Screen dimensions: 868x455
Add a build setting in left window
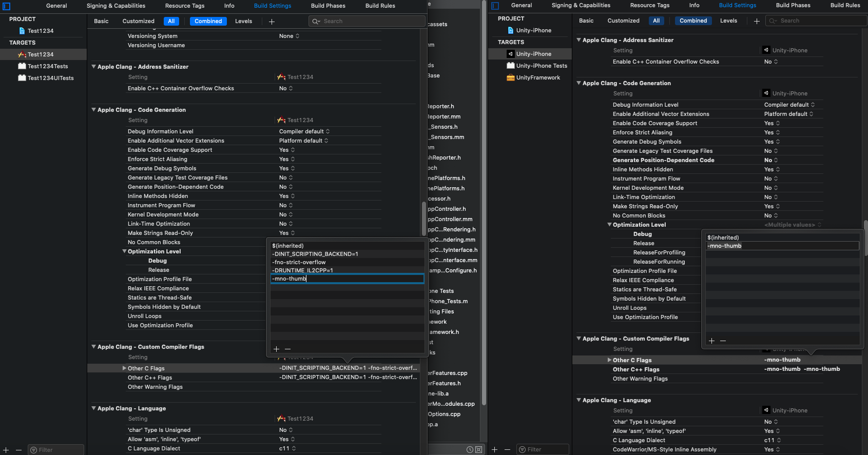[272, 22]
